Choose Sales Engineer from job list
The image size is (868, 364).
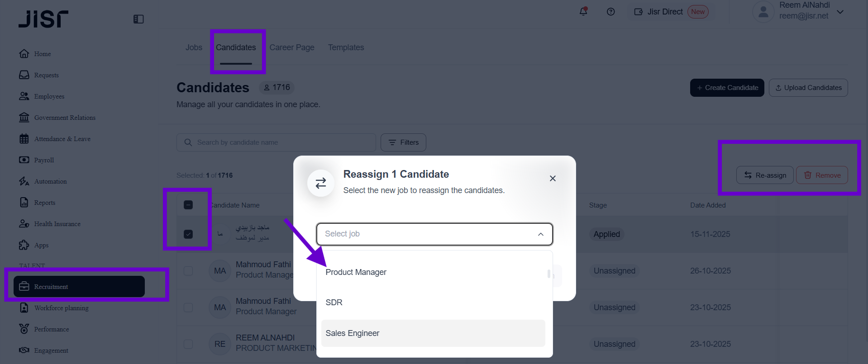tap(353, 333)
